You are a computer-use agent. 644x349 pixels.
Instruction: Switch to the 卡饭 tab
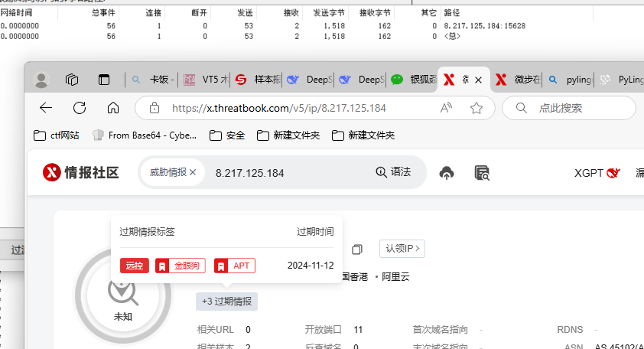(x=154, y=80)
